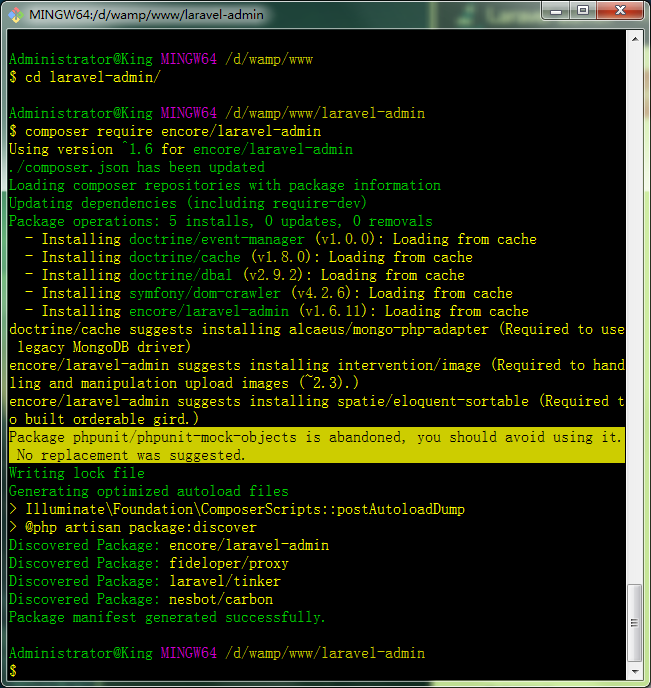Click 'Illuminate\Foundation\ComposerScripts::postAutoloadDump' line
Image resolution: width=651 pixels, height=688 pixels.
(237, 509)
